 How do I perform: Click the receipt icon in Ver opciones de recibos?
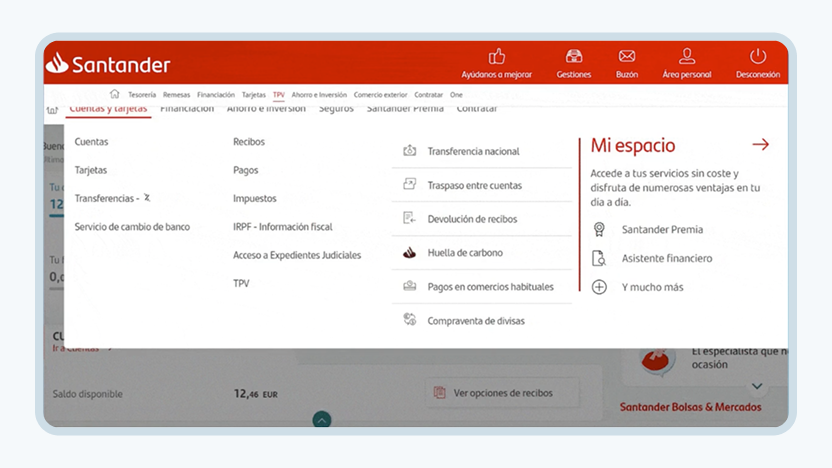point(439,393)
